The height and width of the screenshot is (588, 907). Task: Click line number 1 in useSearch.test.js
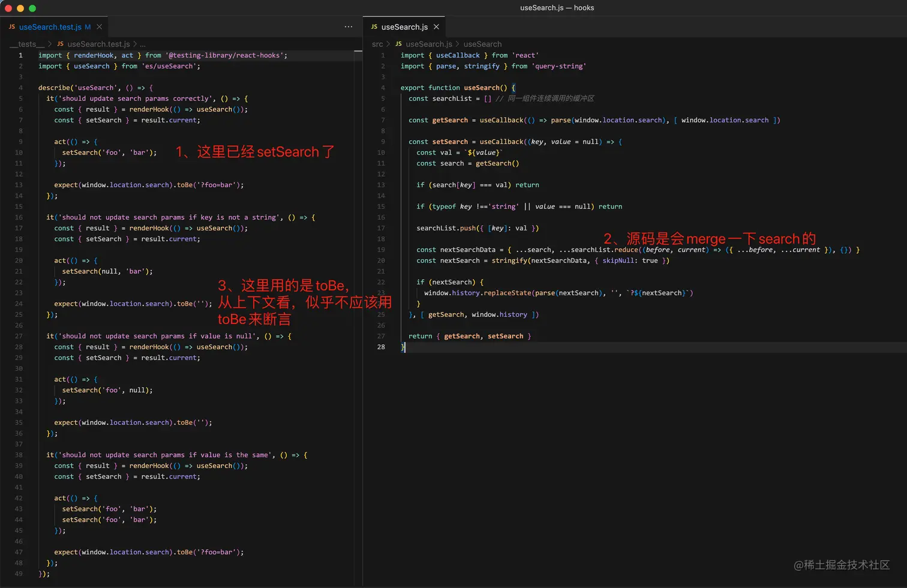click(x=20, y=55)
